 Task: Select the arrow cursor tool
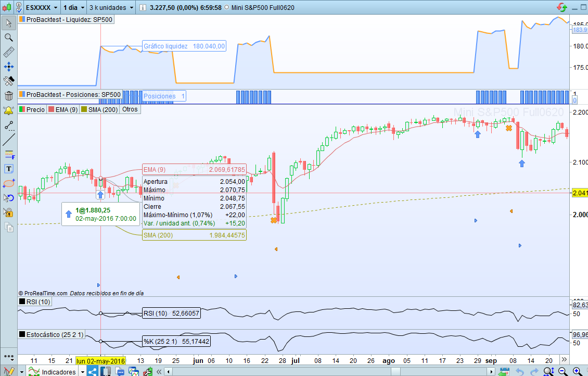[x=9, y=23]
